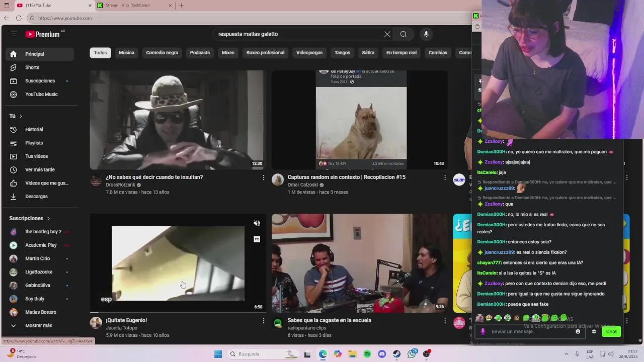Viewport: 644px width, 362px height.
Task: Select the Tangos filter chip
Action: point(342,53)
